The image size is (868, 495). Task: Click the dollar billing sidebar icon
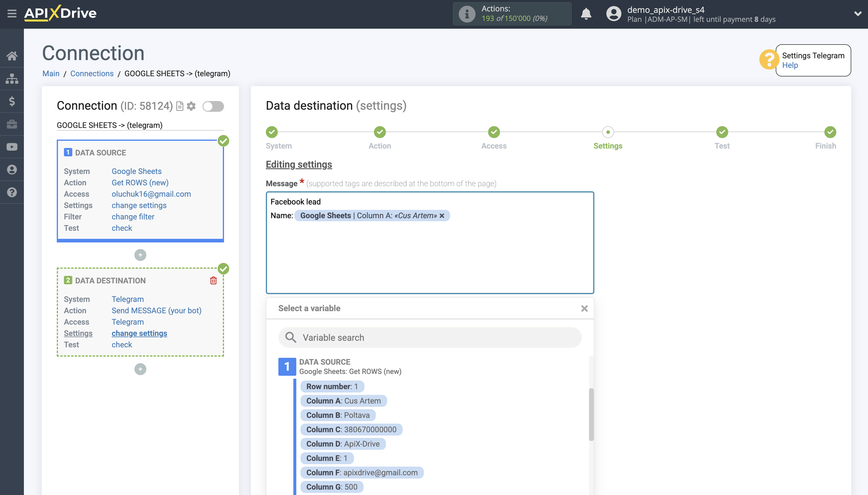[x=12, y=101]
